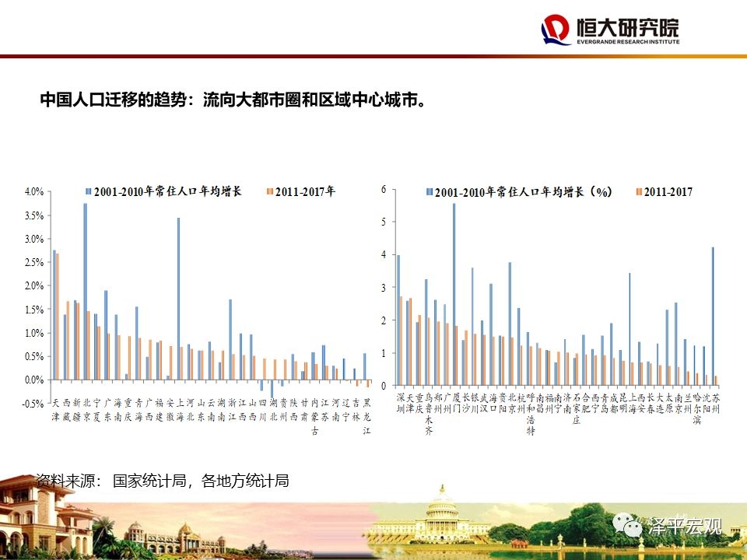The image size is (747, 560).
Task: Click the blue legend marker in the right chart
Action: click(x=430, y=192)
